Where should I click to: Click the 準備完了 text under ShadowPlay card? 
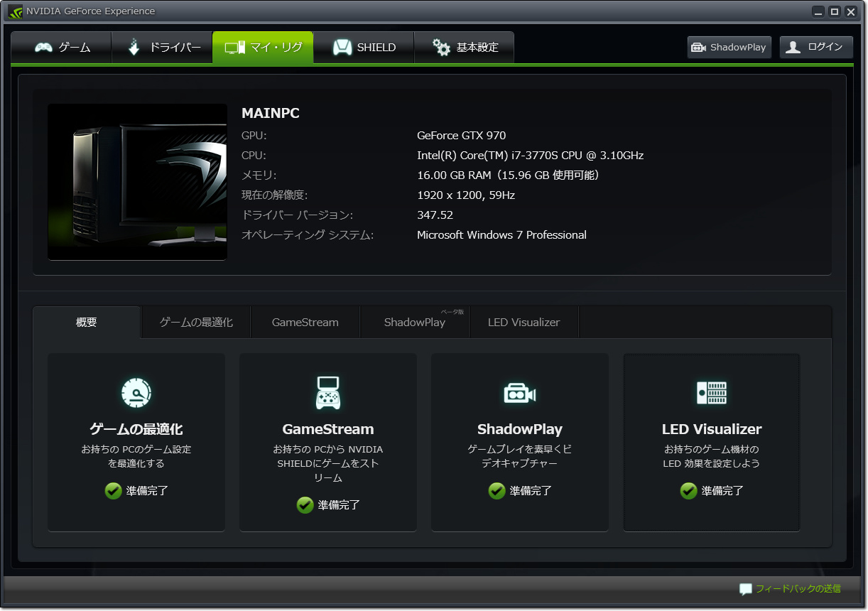click(x=531, y=491)
